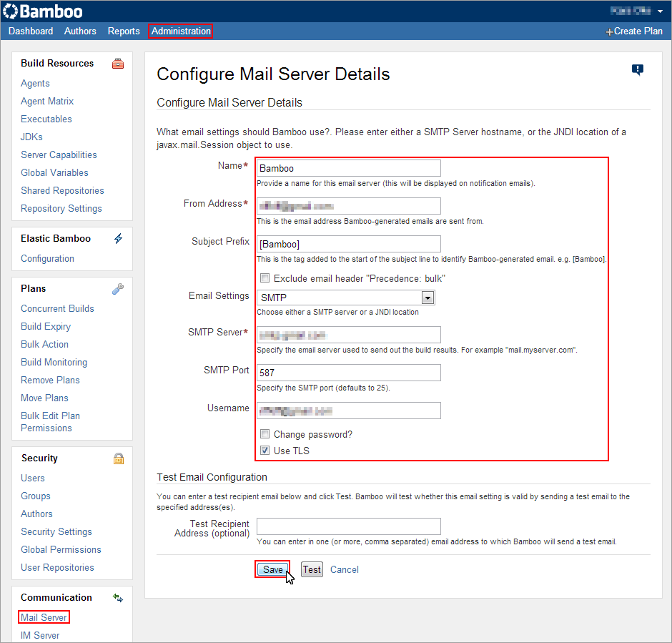
Task: Open Repository Settings link
Action: pos(61,208)
